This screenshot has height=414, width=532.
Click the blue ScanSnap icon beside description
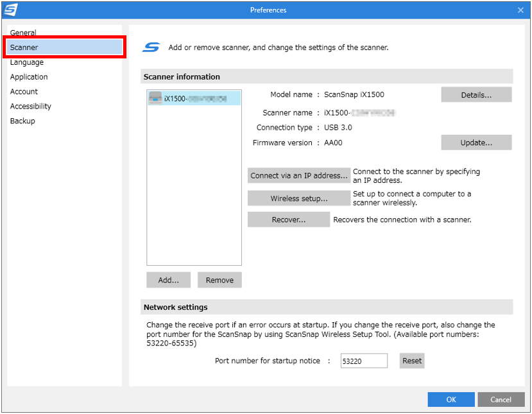151,47
